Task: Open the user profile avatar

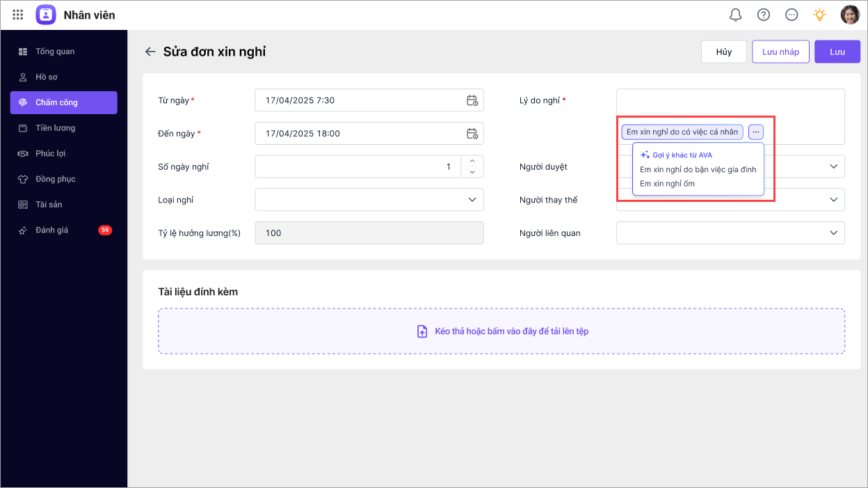Action: tap(850, 15)
